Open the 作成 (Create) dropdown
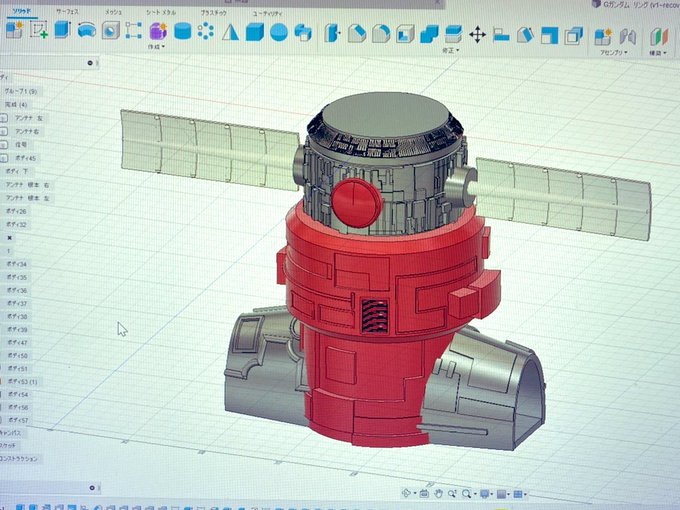The image size is (680, 510). [x=156, y=46]
